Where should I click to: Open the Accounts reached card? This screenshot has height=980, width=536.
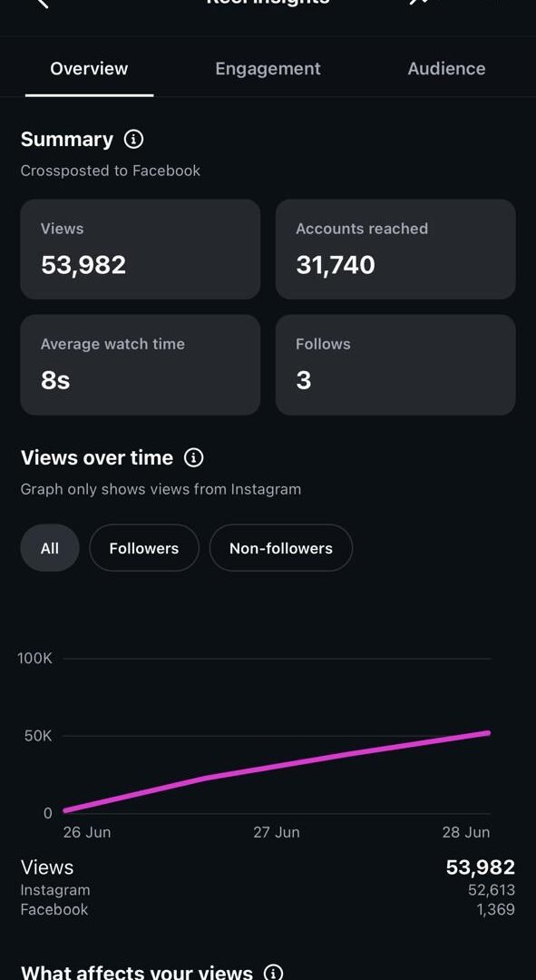pyautogui.click(x=395, y=249)
